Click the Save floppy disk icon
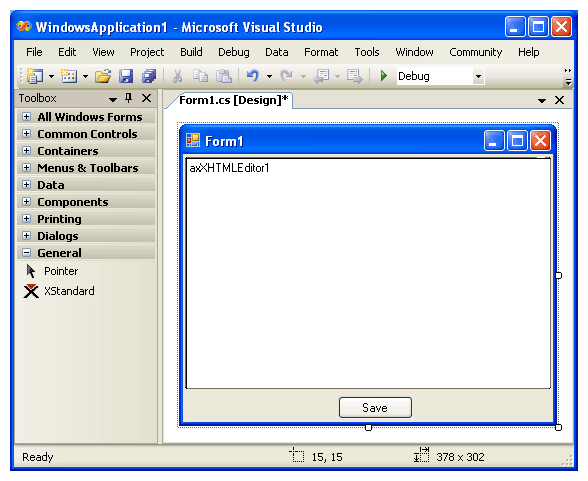The width and height of the screenshot is (588, 481). coord(126,76)
